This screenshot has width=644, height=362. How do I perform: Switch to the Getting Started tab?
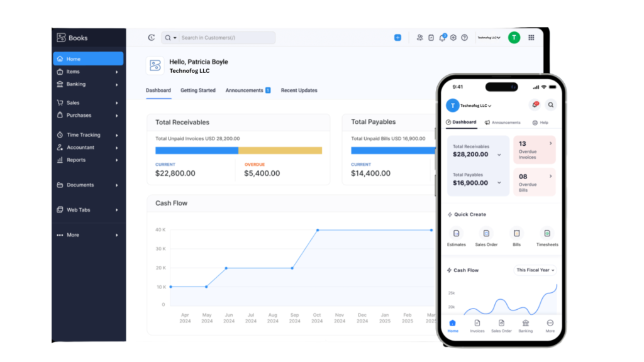pyautogui.click(x=197, y=90)
